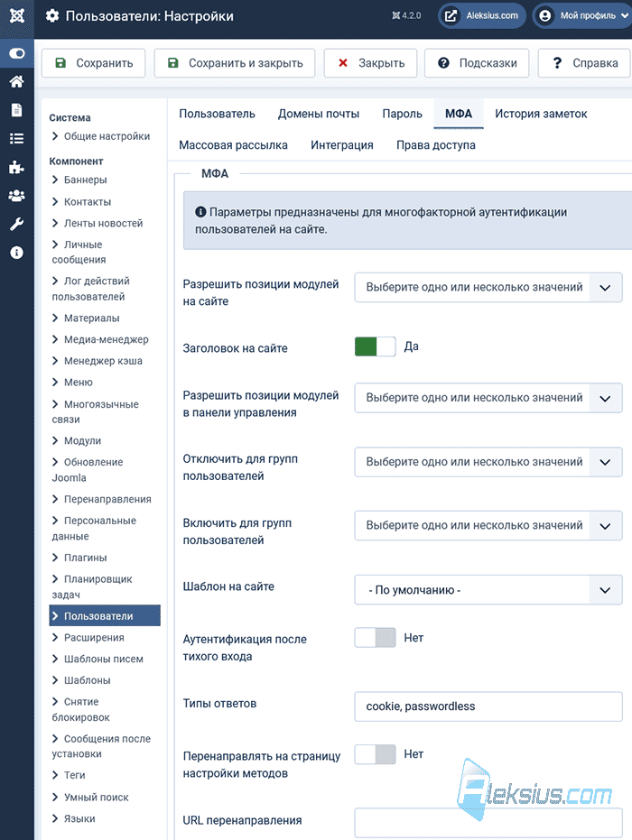Open Лог действий пользователей settings

[90, 289]
